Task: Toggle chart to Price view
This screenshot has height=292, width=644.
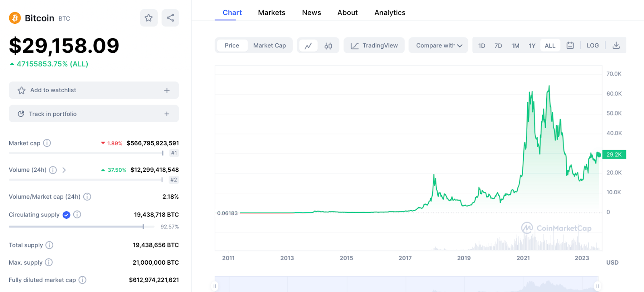Action: 232,45
